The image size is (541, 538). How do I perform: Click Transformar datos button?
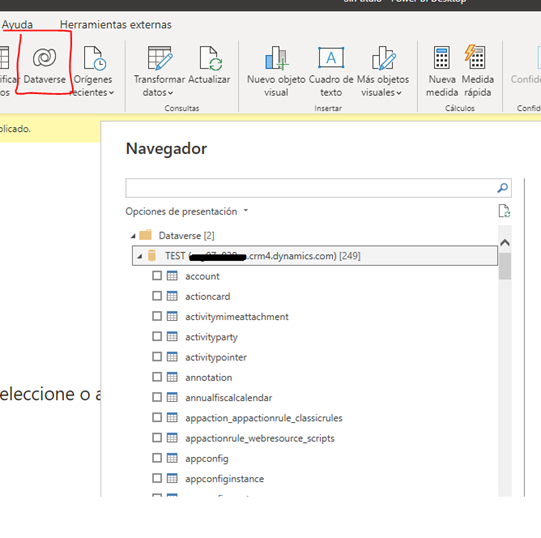coord(159,72)
